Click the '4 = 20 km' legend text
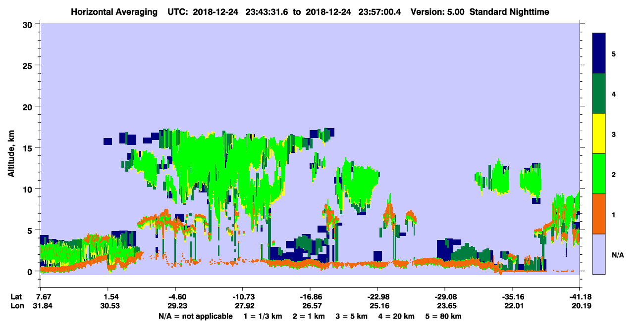The width and height of the screenshot is (644, 330). click(x=397, y=316)
